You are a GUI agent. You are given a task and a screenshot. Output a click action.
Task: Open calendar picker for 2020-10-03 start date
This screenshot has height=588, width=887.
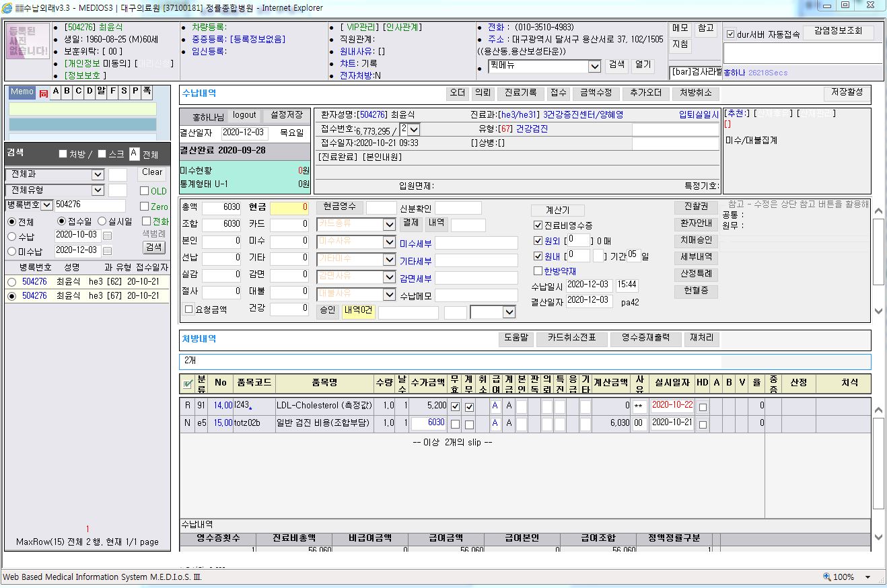click(107, 236)
